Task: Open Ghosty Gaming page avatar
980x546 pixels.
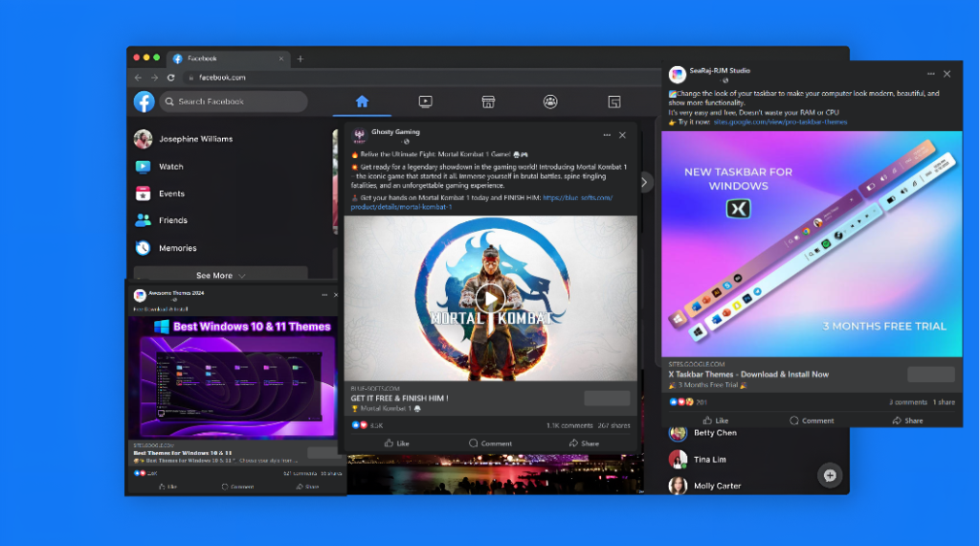Action: pyautogui.click(x=360, y=136)
